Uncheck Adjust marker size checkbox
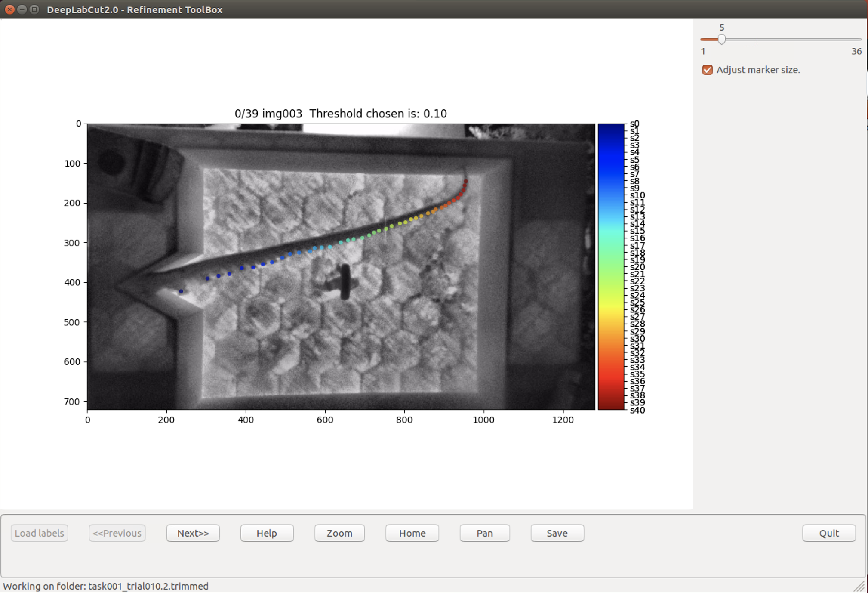 click(x=707, y=70)
